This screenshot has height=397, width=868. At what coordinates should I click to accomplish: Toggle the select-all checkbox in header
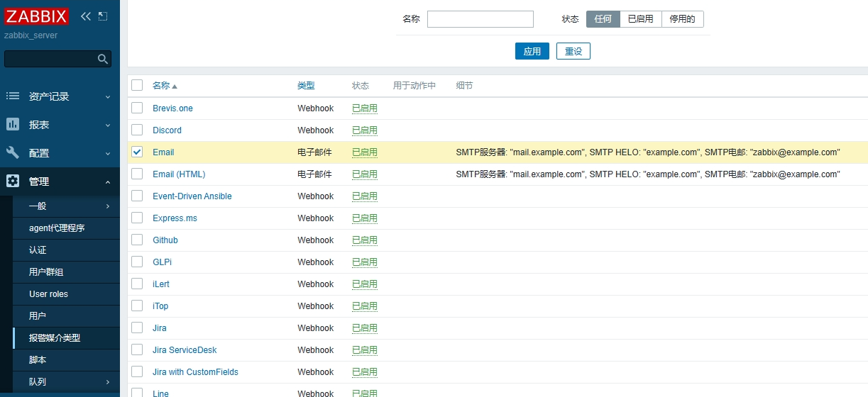click(x=137, y=85)
